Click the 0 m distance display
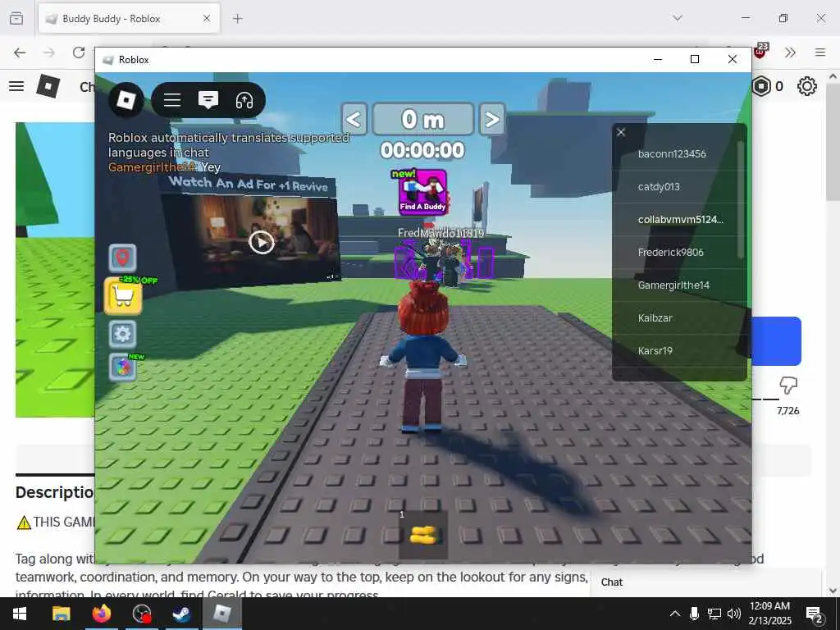This screenshot has width=840, height=630. [x=422, y=119]
